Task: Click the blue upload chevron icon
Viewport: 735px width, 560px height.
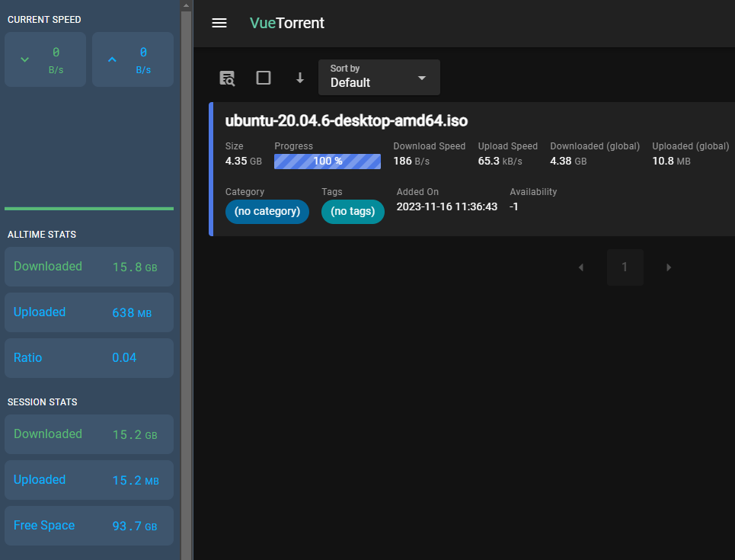Action: tap(112, 59)
